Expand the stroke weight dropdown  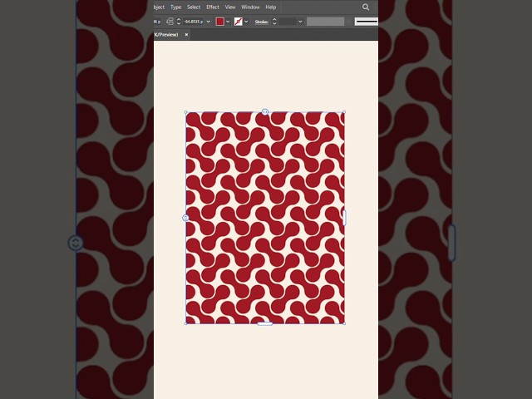[x=300, y=22]
